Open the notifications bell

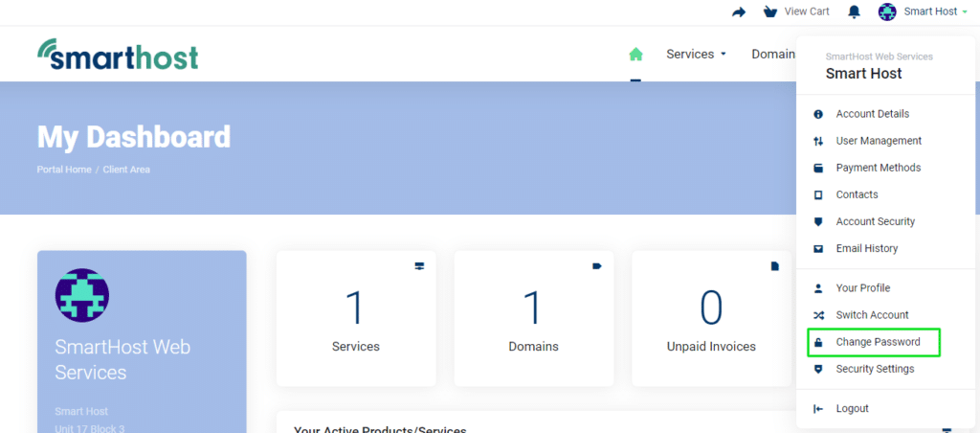click(x=853, y=11)
